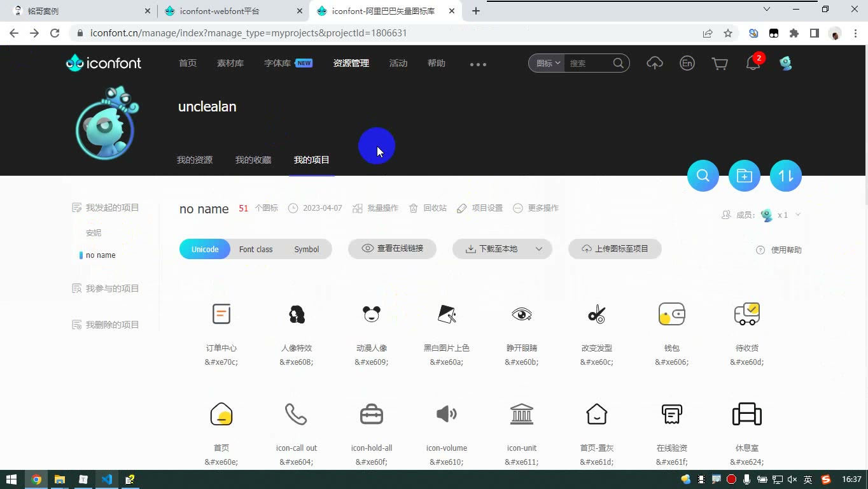Expand the 成员 members dropdown
This screenshot has width=868, height=489.
[798, 215]
